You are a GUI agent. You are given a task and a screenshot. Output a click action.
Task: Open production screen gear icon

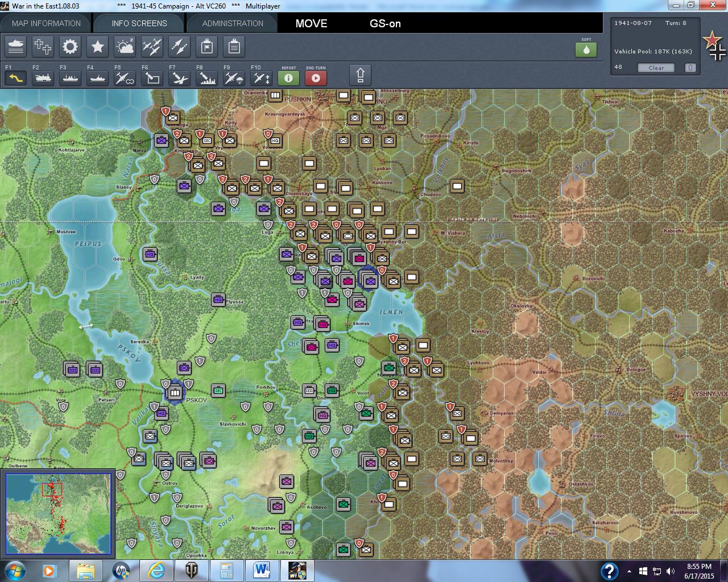coord(70,47)
